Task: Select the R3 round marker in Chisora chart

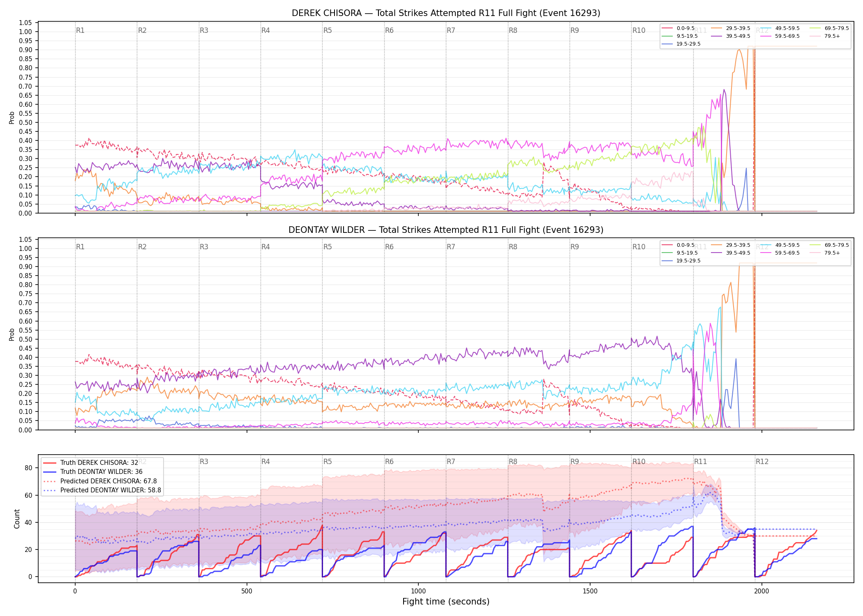Action: point(204,30)
